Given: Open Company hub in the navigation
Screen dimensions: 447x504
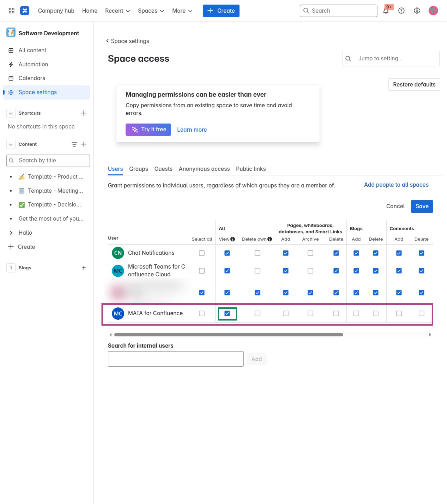Looking at the screenshot, I should (56, 11).
